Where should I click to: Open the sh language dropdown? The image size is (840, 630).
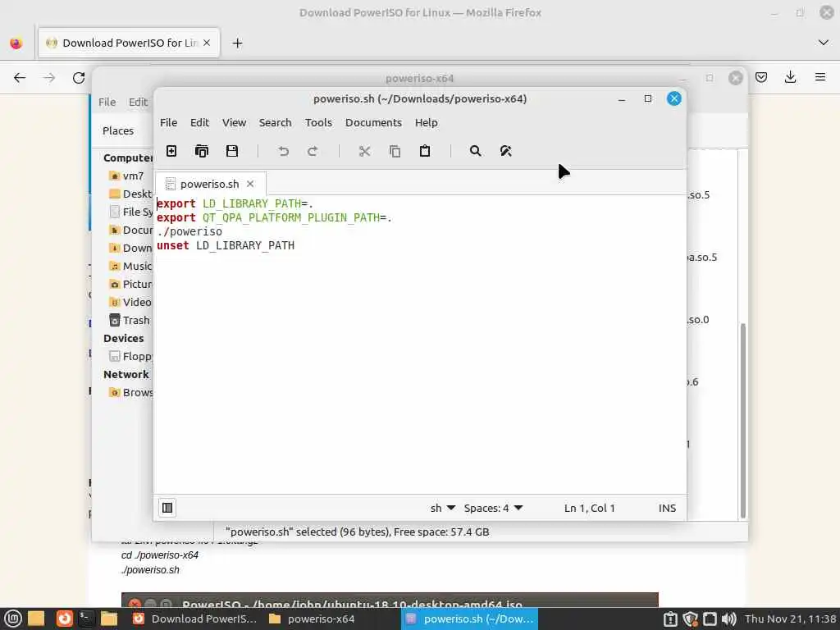coord(442,508)
